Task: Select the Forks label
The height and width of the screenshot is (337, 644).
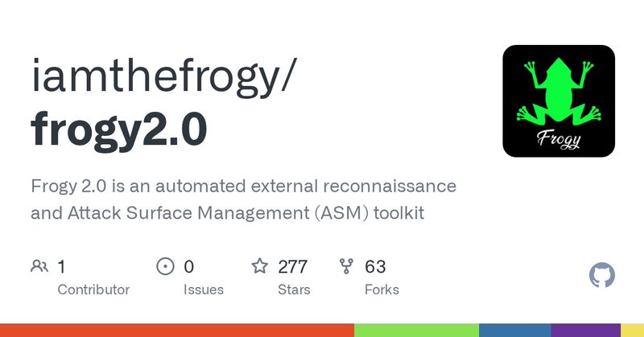Action: pyautogui.click(x=382, y=290)
